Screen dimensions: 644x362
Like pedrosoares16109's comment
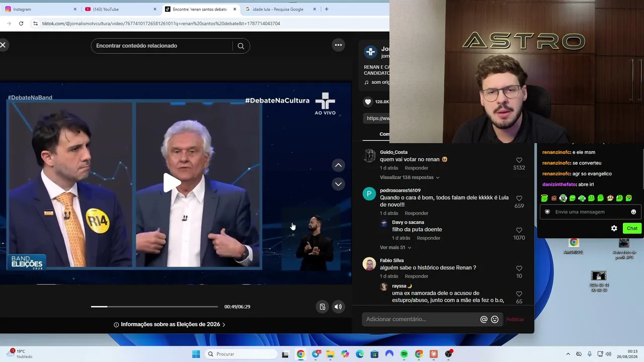point(519,198)
